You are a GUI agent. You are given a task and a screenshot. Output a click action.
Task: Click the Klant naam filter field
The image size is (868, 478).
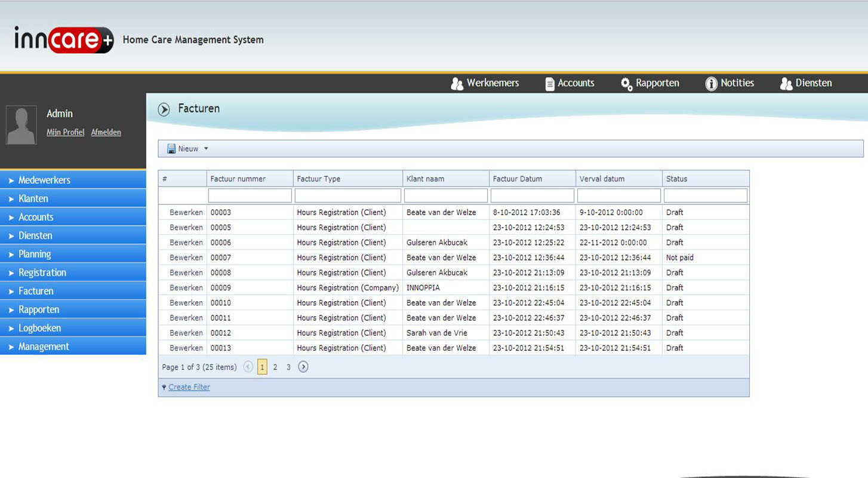click(x=446, y=195)
